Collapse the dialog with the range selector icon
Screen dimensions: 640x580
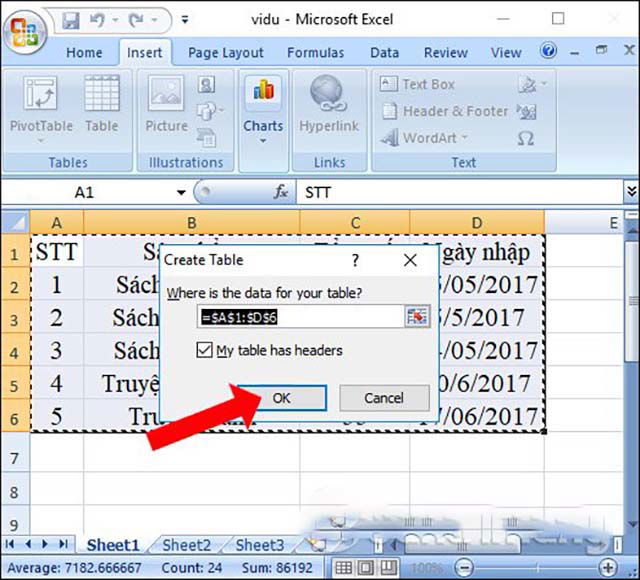(x=417, y=317)
